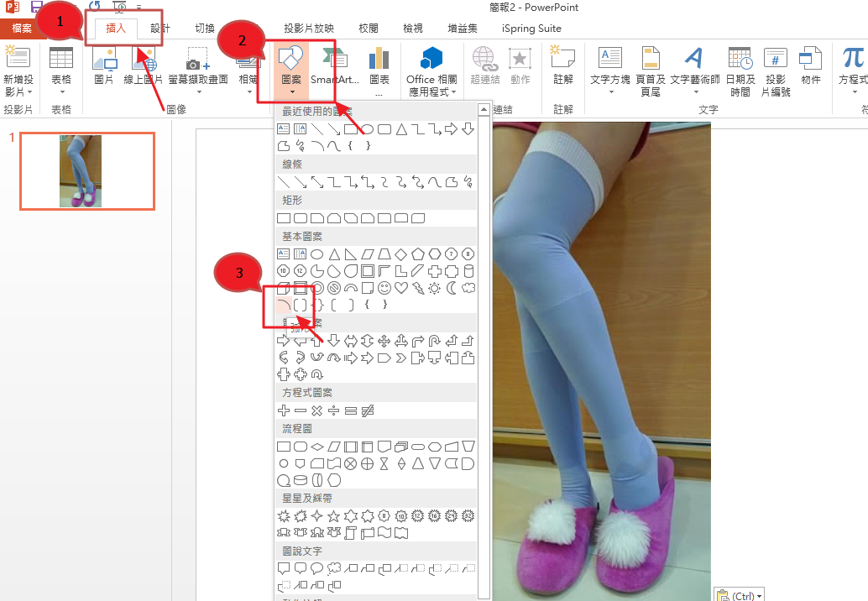Click 圖片 to insert a picture
868x601 pixels.
click(x=103, y=66)
